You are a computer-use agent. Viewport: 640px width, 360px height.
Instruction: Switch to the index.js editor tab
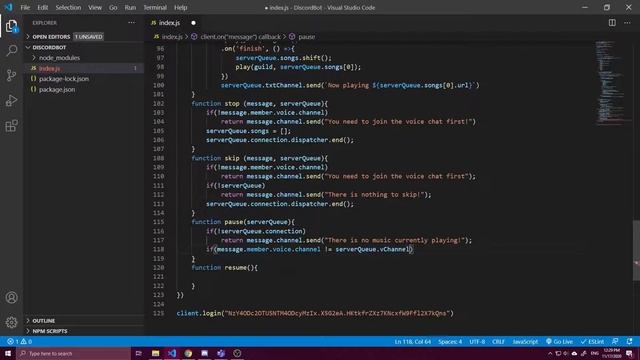[x=168, y=23]
